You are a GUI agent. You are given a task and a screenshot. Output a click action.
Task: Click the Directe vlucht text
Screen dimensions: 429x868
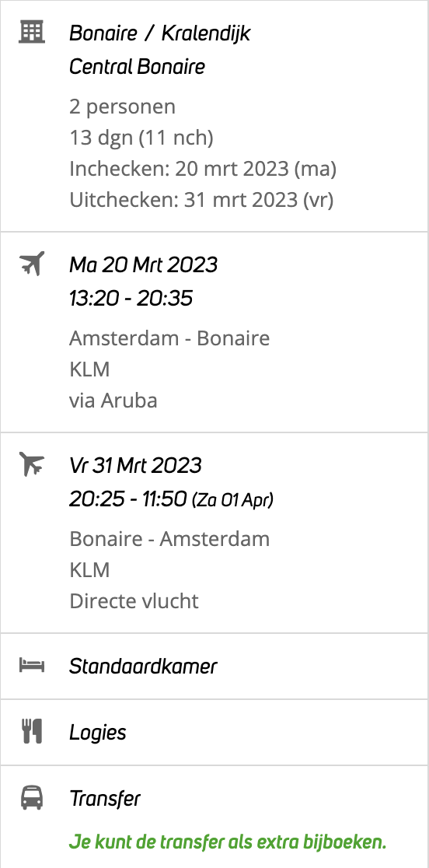tap(134, 600)
